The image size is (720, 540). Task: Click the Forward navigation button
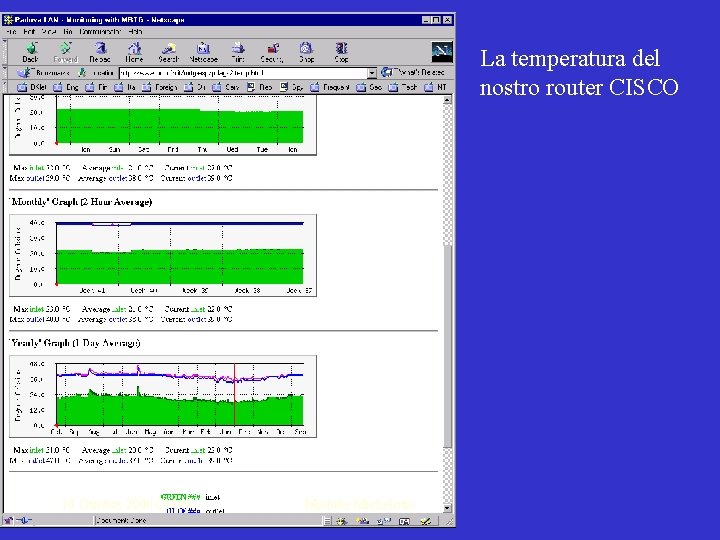click(x=65, y=52)
